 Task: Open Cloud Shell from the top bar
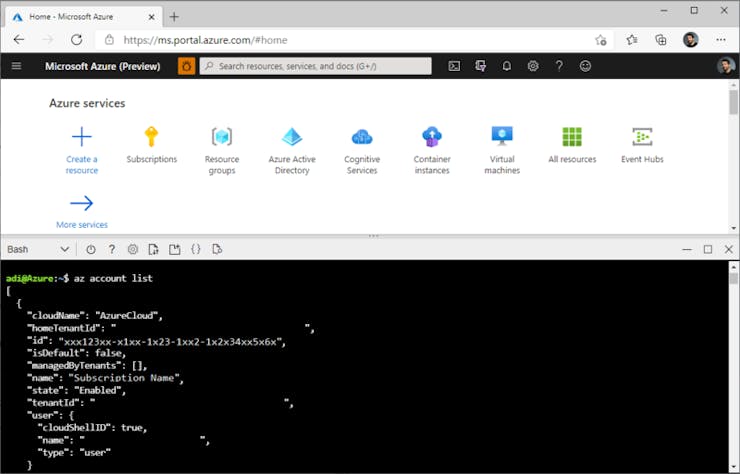(x=454, y=66)
